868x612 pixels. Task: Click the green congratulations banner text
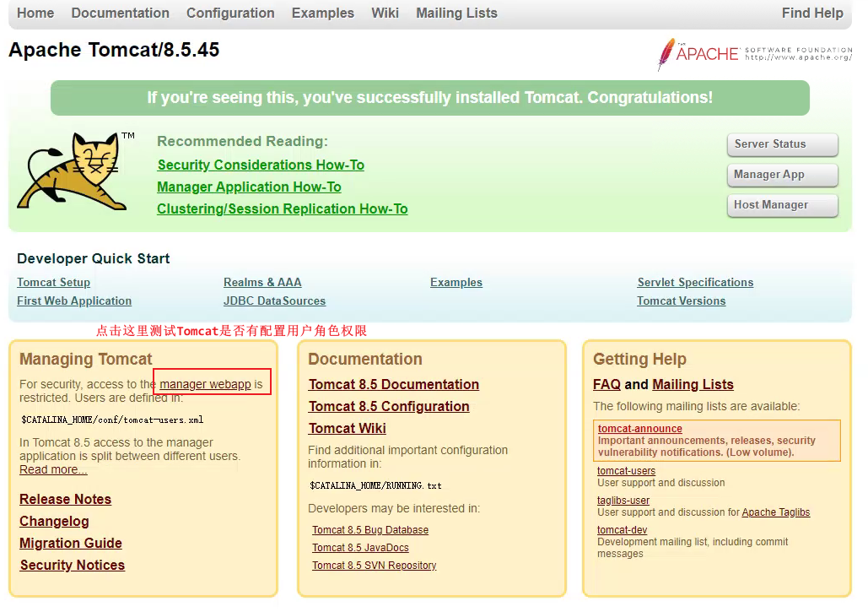[x=430, y=97]
